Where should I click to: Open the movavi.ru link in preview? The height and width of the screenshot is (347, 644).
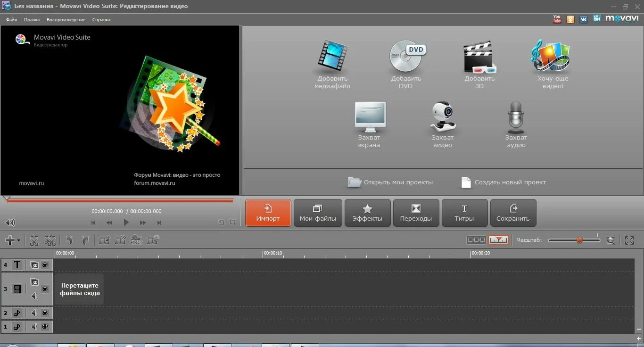pyautogui.click(x=32, y=183)
